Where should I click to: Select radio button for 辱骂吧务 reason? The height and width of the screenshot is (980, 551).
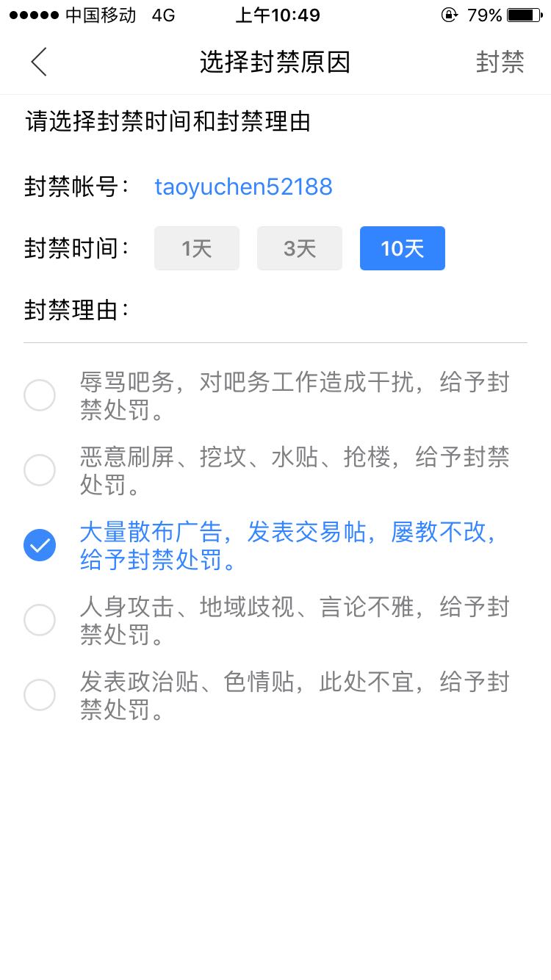(x=40, y=395)
